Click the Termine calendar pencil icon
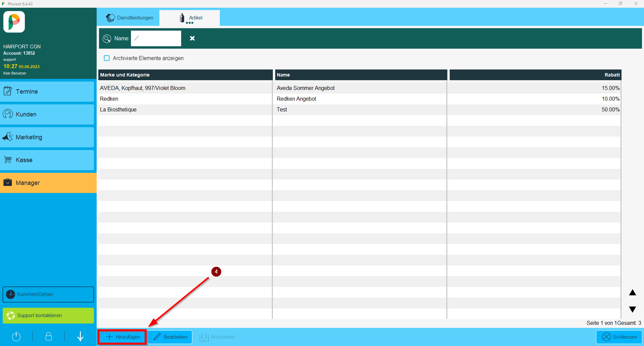Viewport: 644px width, 346px height. click(x=8, y=91)
